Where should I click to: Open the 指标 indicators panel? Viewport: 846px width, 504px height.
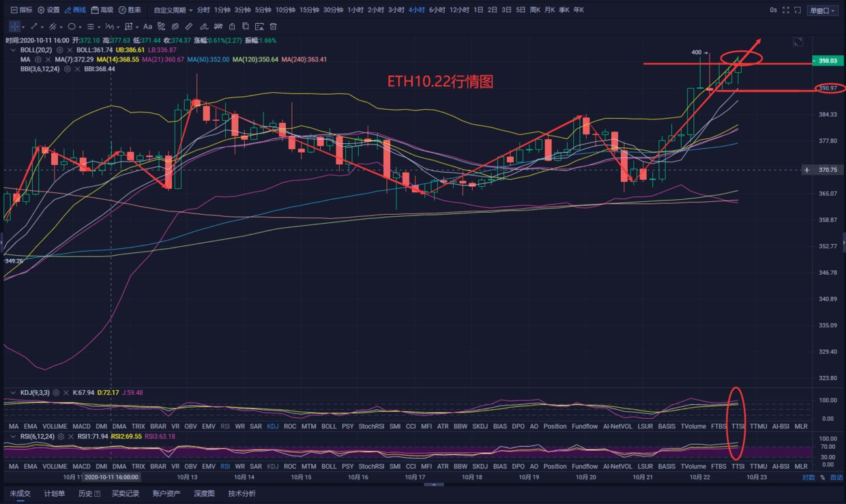tap(20, 10)
